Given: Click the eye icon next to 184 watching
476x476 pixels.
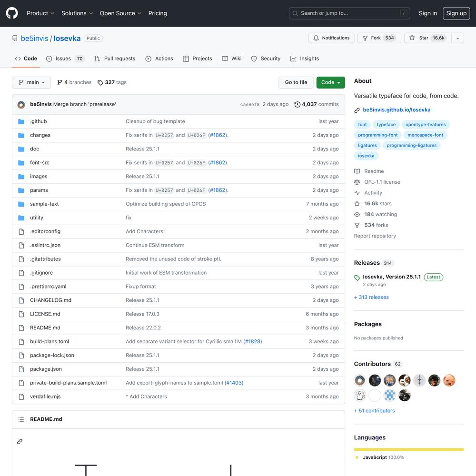Looking at the screenshot, I should pyautogui.click(x=357, y=215).
